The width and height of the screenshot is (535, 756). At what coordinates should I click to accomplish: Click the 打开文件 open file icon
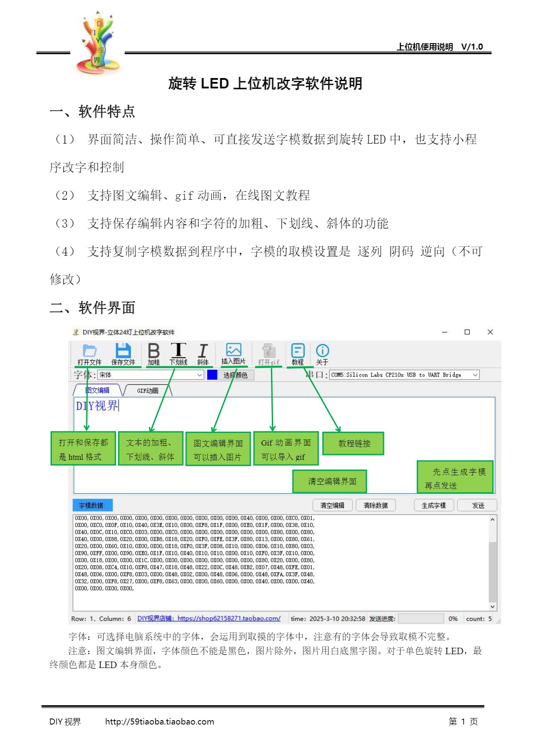[89, 355]
